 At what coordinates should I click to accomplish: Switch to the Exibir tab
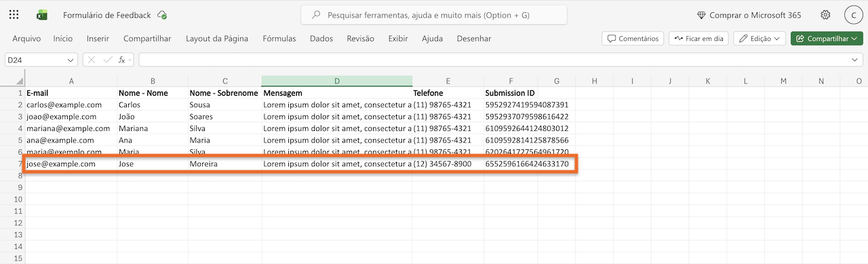(x=398, y=39)
